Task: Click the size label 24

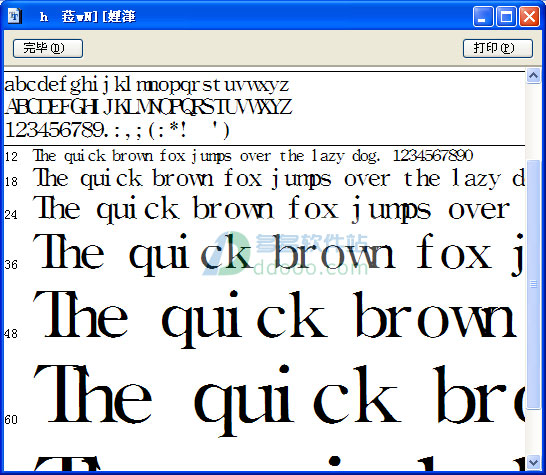Action: point(11,215)
